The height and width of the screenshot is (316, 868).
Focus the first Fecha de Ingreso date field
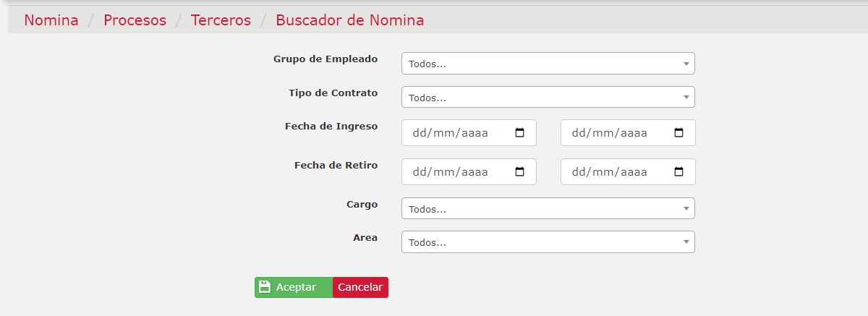(x=469, y=133)
